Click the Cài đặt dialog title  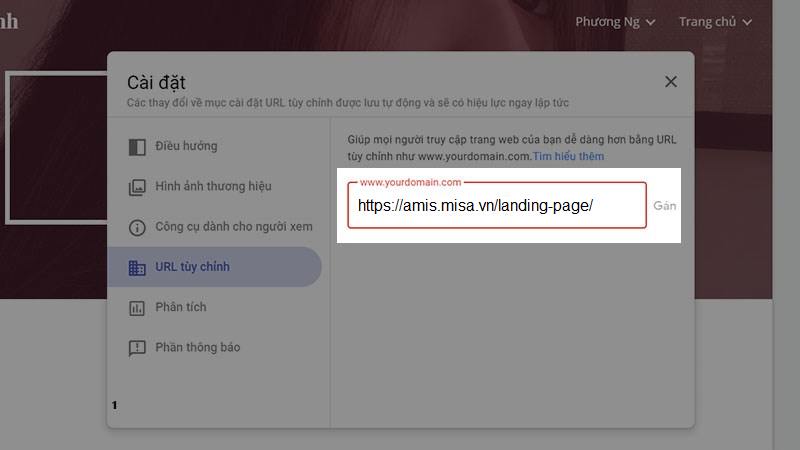pyautogui.click(x=156, y=83)
